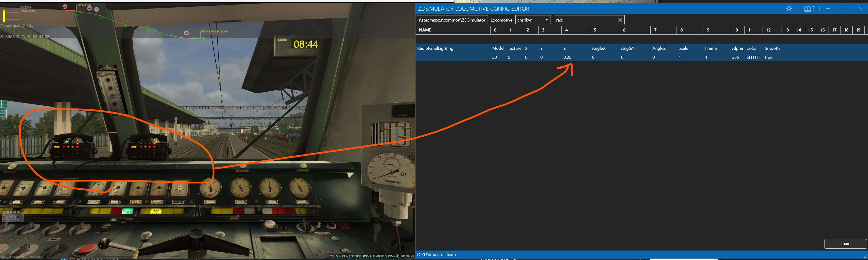Clear the 'radi' search text

620,20
